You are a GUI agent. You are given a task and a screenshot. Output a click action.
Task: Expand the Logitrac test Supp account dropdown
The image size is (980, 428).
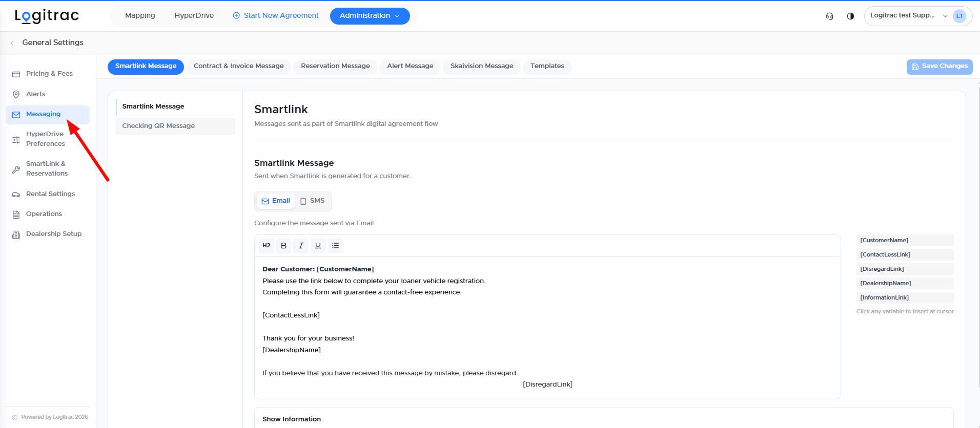coord(917,16)
